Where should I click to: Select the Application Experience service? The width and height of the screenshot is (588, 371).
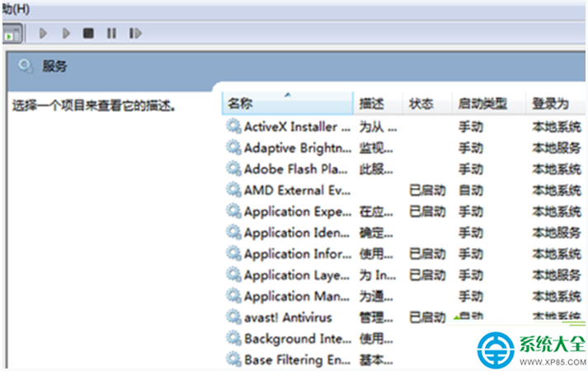[404, 211]
